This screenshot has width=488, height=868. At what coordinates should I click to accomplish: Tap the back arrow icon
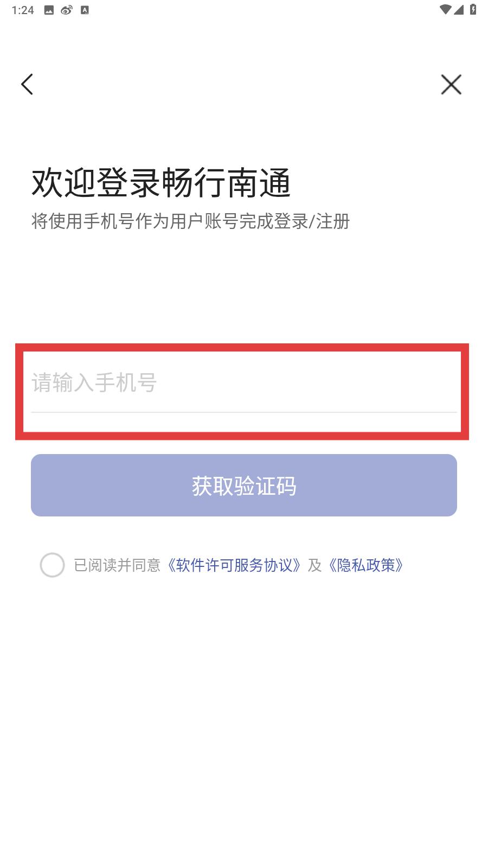point(27,84)
